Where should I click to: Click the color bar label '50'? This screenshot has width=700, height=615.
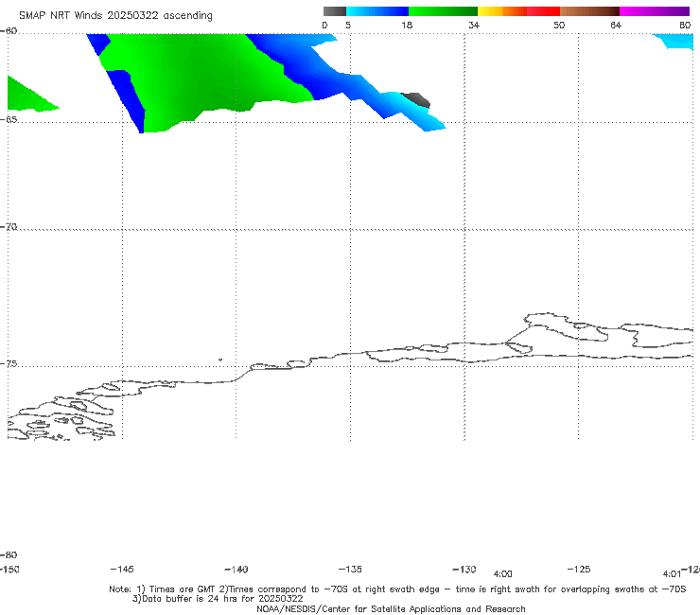click(x=559, y=25)
